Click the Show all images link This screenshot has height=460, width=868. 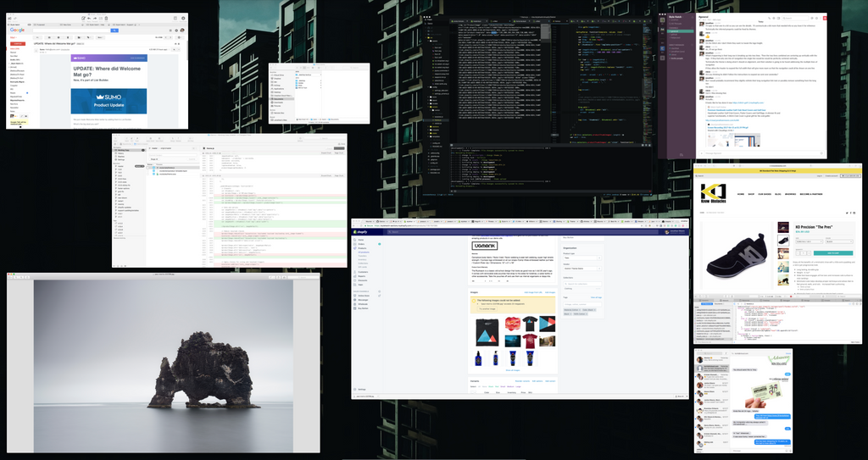pyautogui.click(x=513, y=370)
